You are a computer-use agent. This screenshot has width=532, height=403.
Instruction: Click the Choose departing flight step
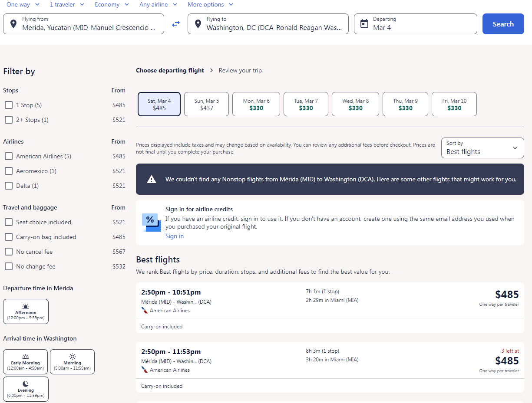coord(170,70)
